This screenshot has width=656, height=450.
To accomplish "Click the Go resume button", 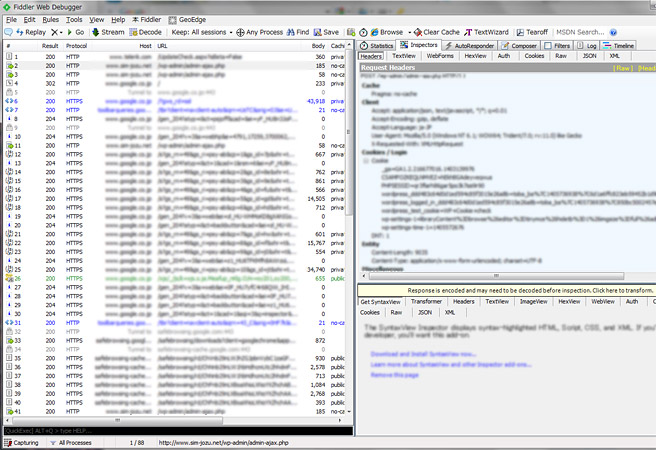I will coord(76,32).
